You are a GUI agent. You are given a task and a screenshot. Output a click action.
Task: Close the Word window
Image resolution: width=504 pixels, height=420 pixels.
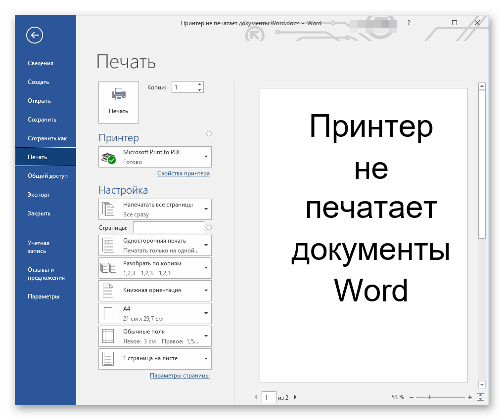tap(477, 23)
